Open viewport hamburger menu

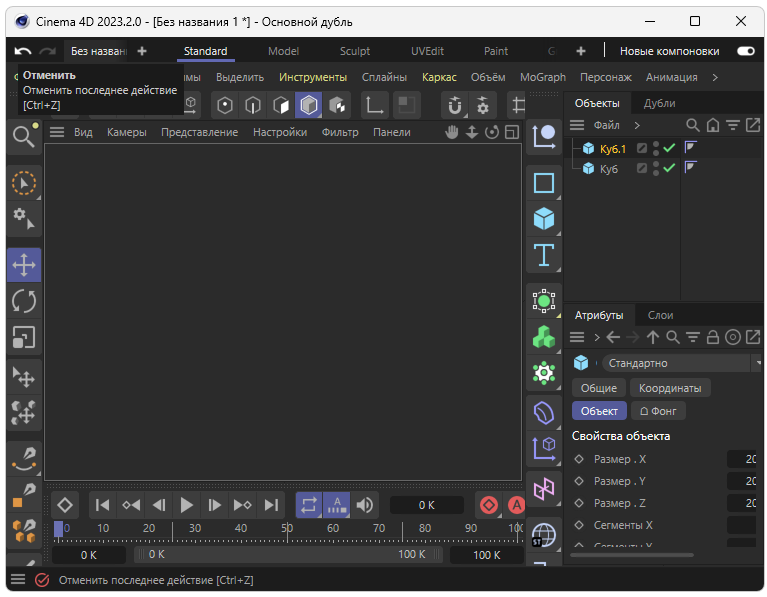(x=57, y=132)
